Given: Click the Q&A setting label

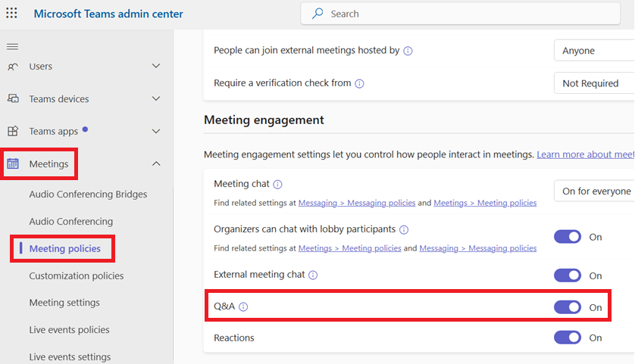Looking at the screenshot, I should point(224,306).
